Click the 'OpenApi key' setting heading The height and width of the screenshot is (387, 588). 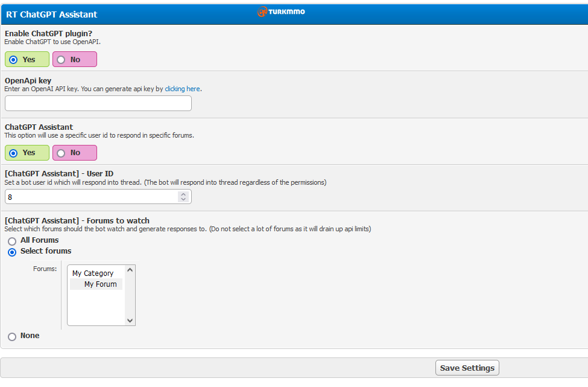click(28, 80)
